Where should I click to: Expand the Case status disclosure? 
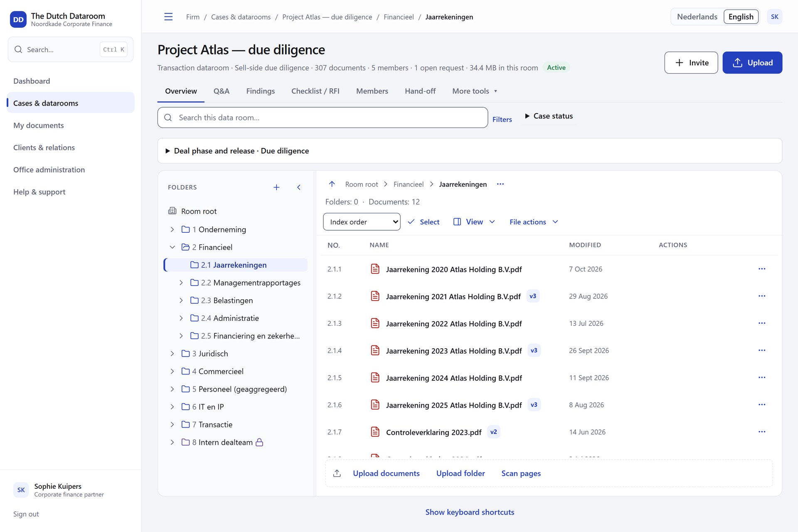549,116
